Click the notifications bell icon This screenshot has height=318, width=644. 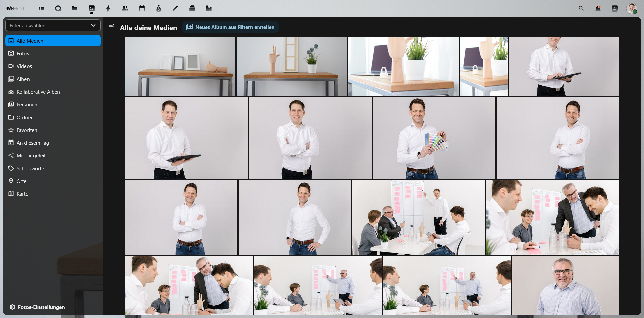pyautogui.click(x=598, y=8)
